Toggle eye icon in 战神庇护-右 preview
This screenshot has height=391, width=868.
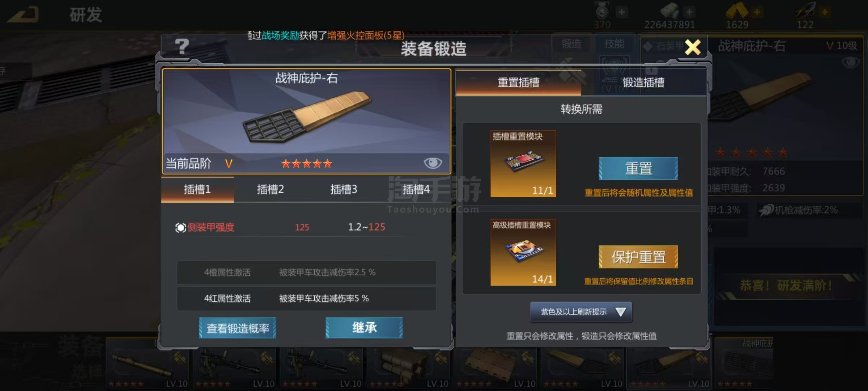[x=433, y=163]
